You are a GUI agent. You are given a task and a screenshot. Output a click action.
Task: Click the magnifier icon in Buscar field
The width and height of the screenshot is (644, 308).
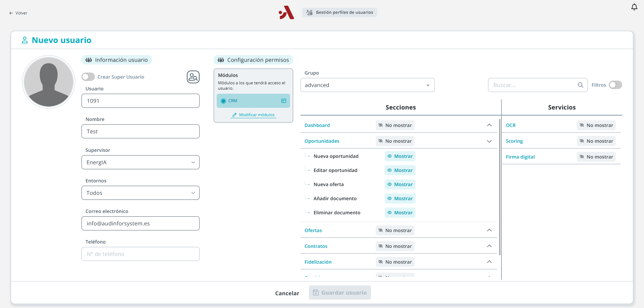click(x=580, y=85)
